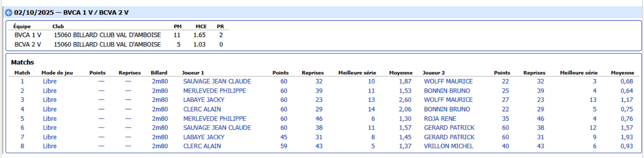The width and height of the screenshot is (644, 158).
Task: Click player ROJA RENE
Action: [440, 119]
